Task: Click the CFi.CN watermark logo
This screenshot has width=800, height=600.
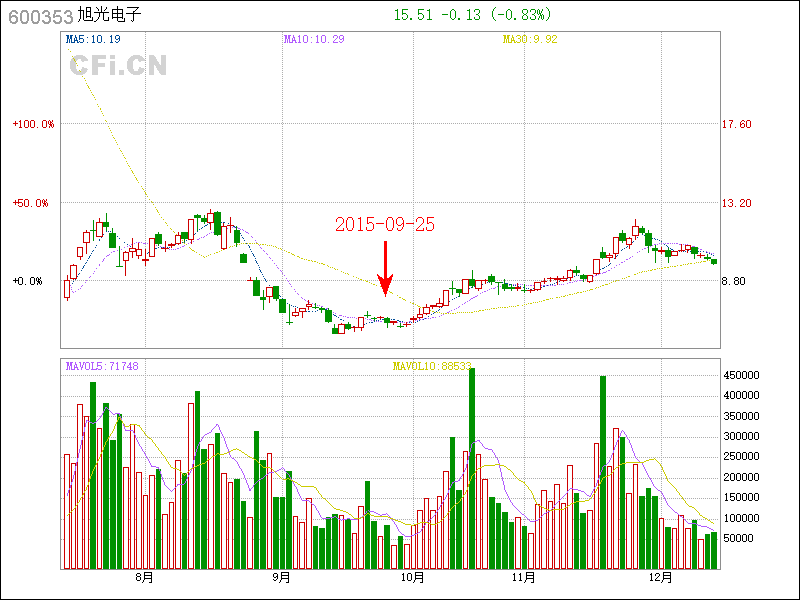Action: [x=118, y=66]
